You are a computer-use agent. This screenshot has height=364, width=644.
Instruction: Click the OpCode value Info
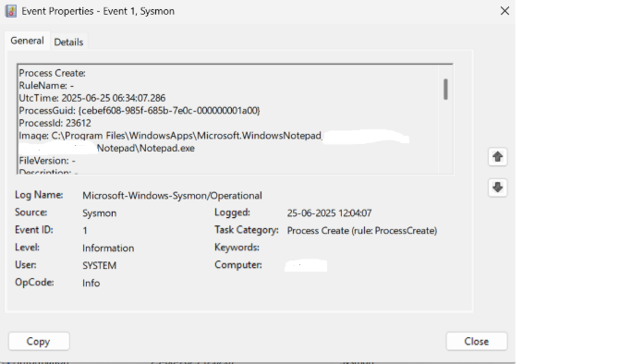coord(91,283)
